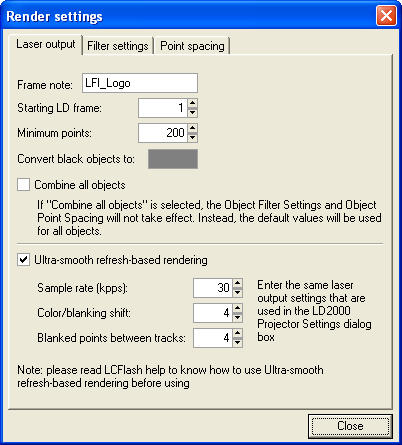The height and width of the screenshot is (445, 402).
Task: Open the Point spacing tab
Action: point(192,46)
